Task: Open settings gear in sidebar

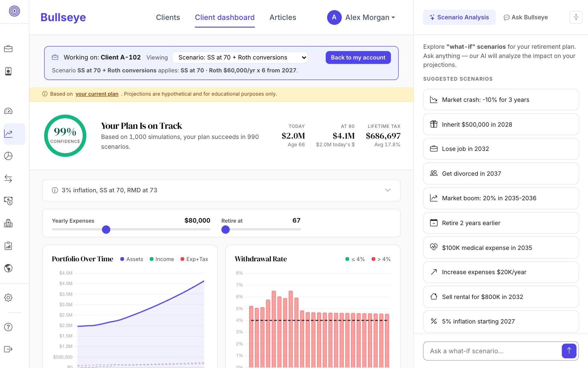Action: pyautogui.click(x=8, y=297)
